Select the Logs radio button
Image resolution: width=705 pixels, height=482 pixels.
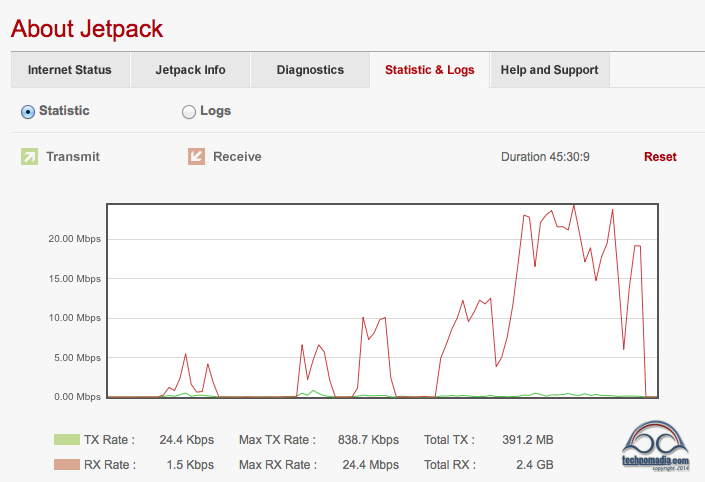point(189,112)
